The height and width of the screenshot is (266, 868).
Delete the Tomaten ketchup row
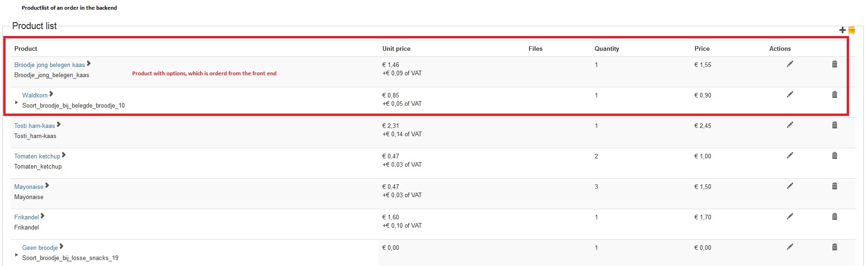coord(835,156)
